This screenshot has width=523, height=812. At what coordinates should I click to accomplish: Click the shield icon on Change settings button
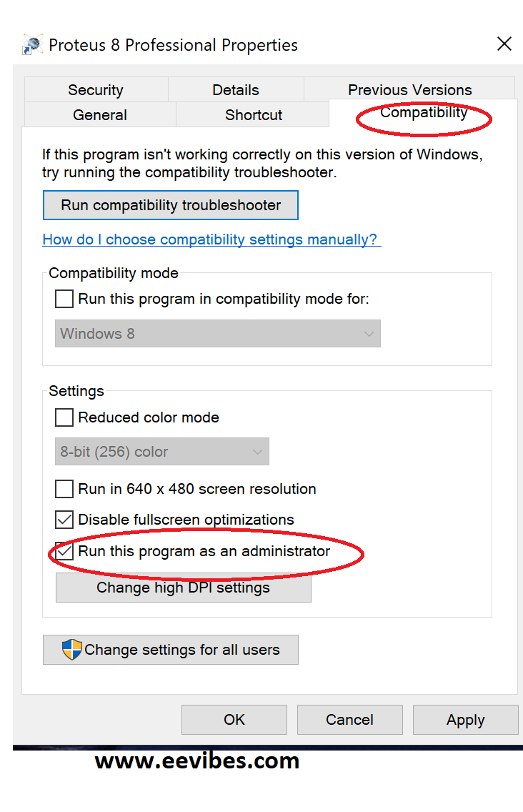pyautogui.click(x=72, y=650)
